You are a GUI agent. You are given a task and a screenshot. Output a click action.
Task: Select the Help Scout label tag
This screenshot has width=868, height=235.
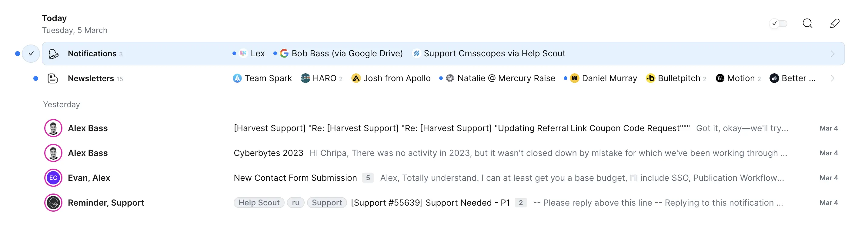coord(259,203)
